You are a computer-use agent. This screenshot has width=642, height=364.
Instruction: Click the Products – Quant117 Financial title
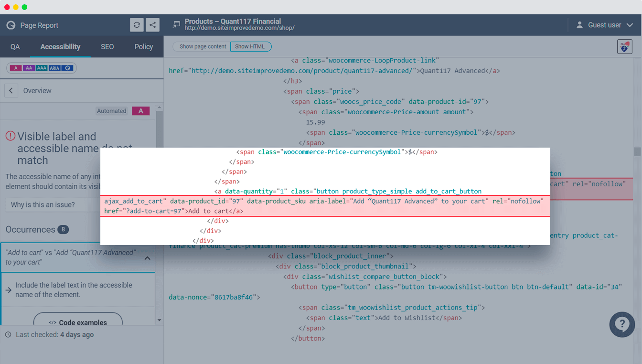click(x=233, y=21)
